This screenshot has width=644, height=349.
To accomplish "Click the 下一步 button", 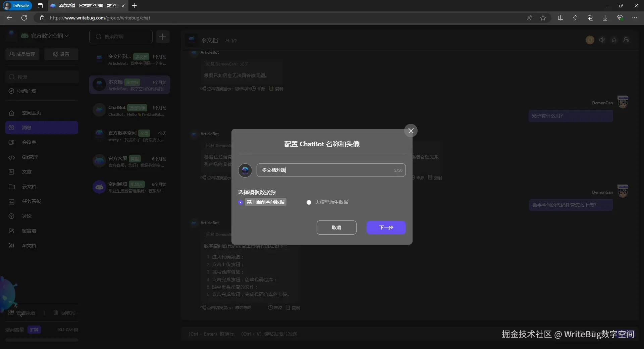I will [386, 228].
